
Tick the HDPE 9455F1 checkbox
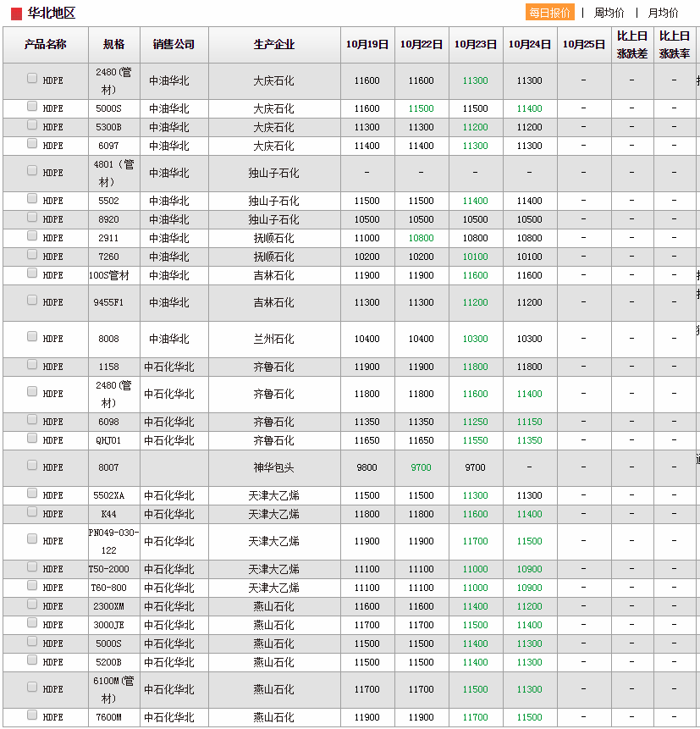tap(32, 300)
